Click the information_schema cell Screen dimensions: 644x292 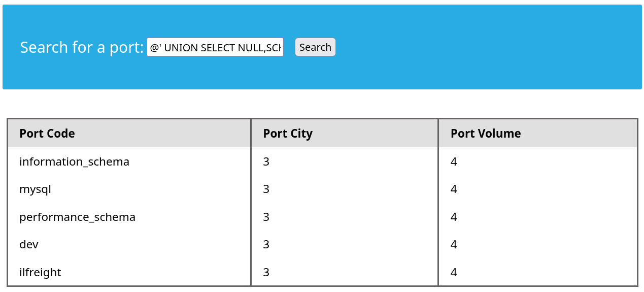[74, 161]
